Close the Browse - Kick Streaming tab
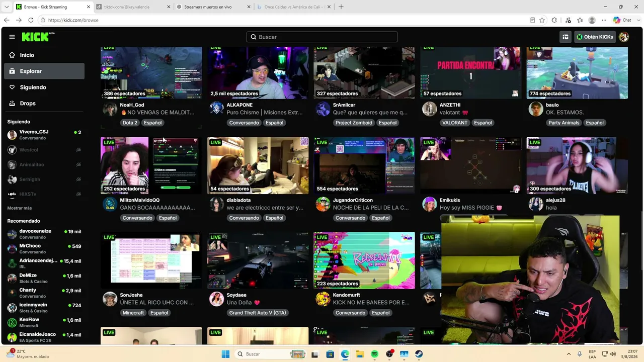Screen dimensions: 644x362 pos(89,7)
